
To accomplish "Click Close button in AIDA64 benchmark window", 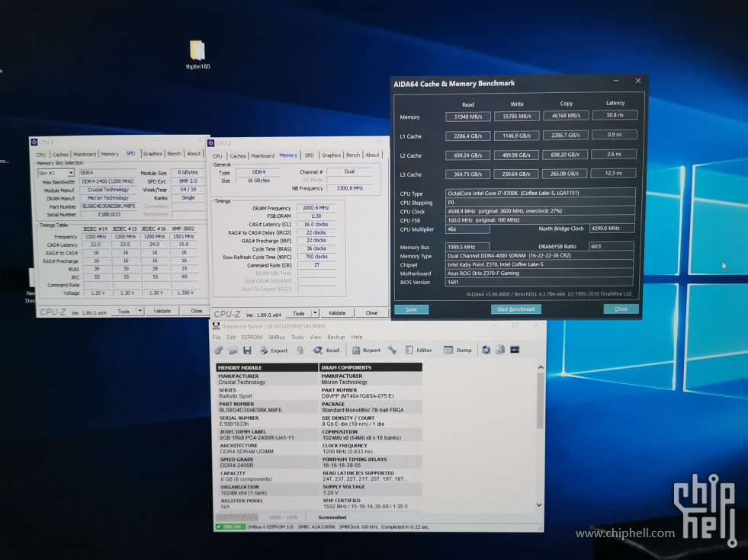I will point(621,309).
